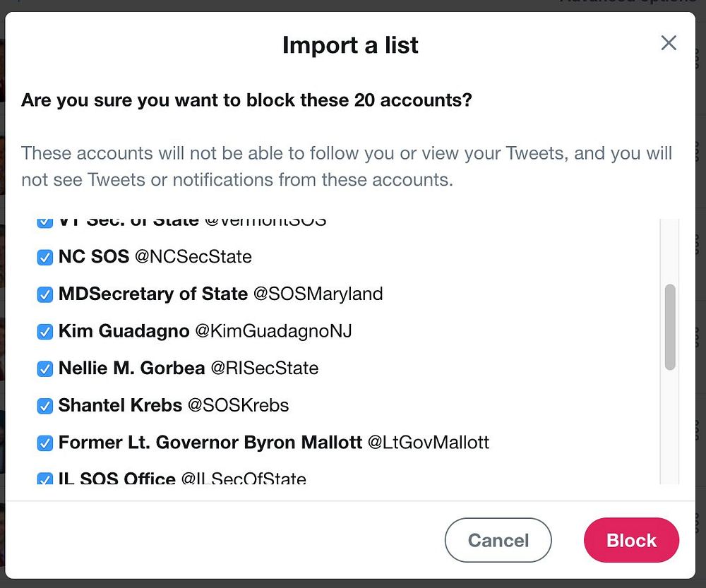
Task: Click the @SOSMaryland handle
Action: (x=318, y=294)
